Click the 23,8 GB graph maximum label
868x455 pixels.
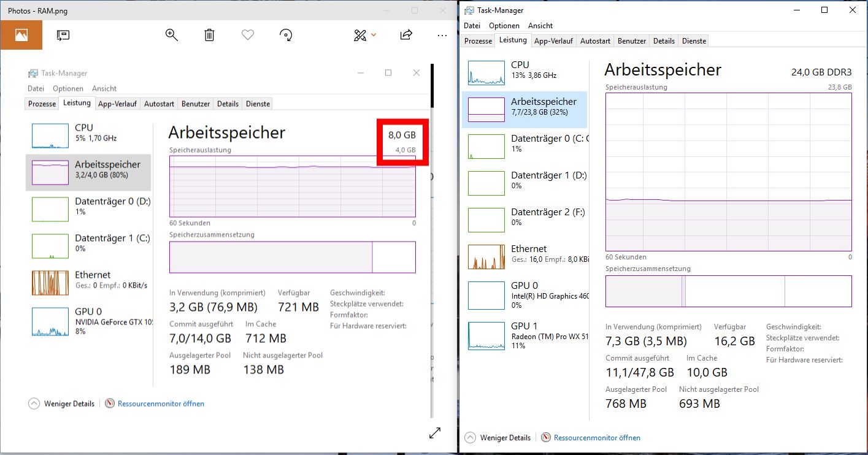click(840, 87)
